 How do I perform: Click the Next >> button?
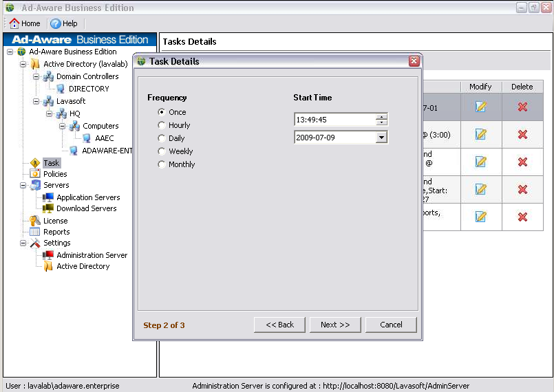tap(335, 325)
